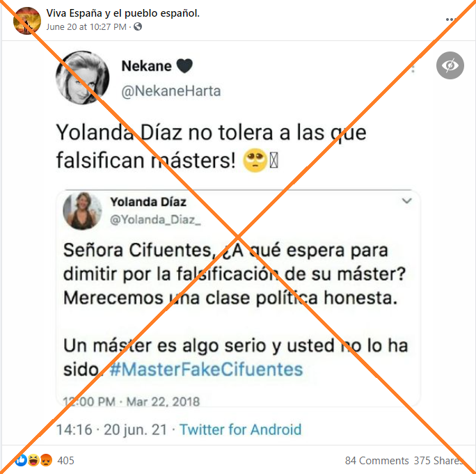Open the Nekane profile avatar

point(83,77)
